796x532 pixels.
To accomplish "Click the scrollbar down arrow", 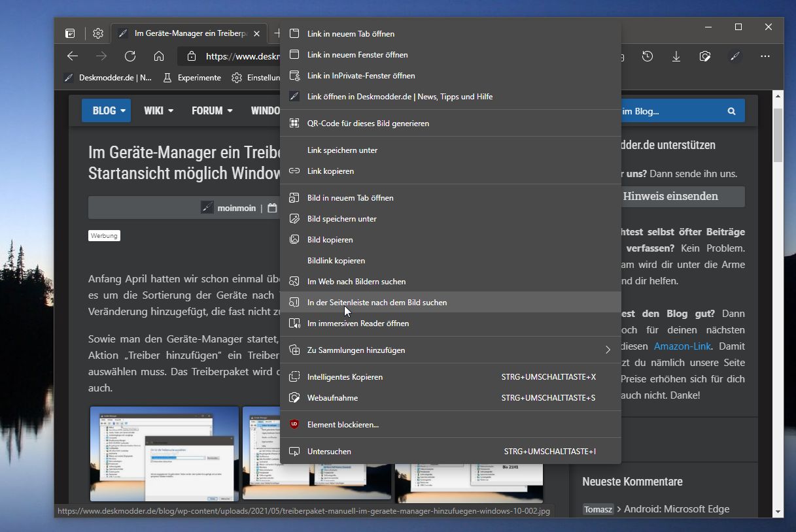I will pos(778,512).
